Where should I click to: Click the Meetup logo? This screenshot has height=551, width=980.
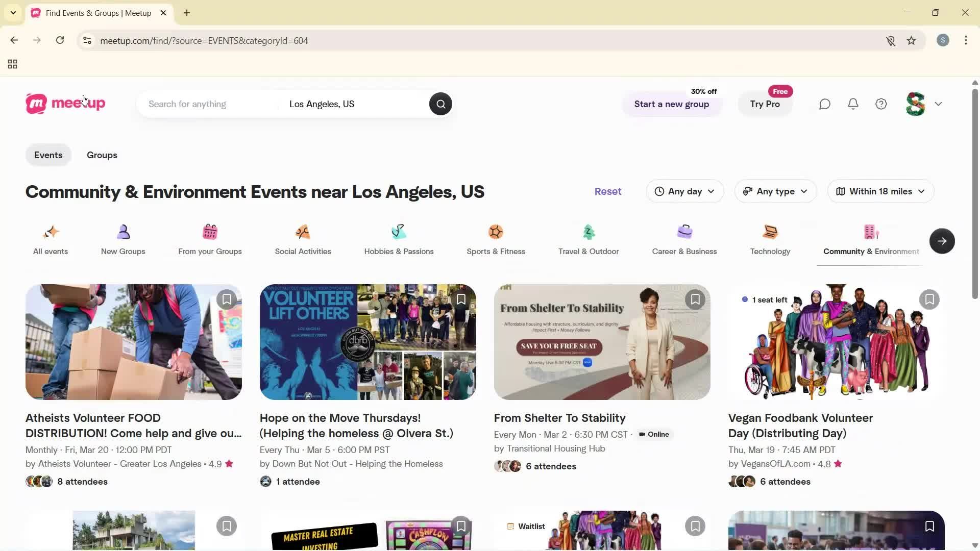click(65, 104)
